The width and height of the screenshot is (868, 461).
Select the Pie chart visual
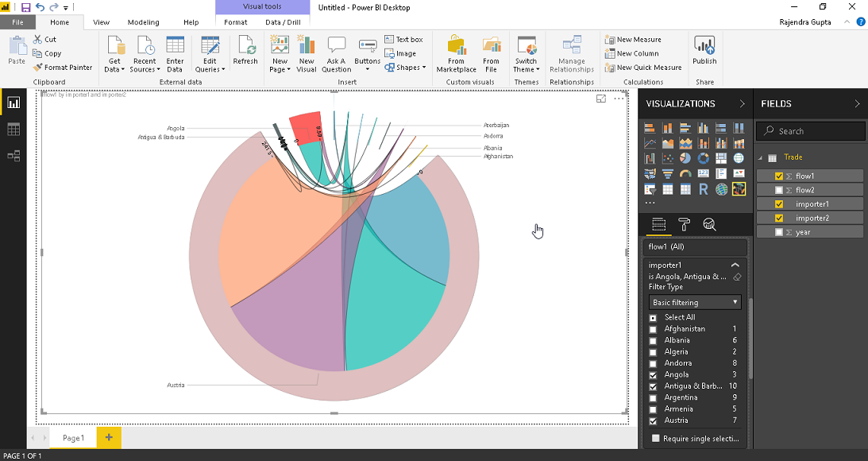click(x=685, y=158)
